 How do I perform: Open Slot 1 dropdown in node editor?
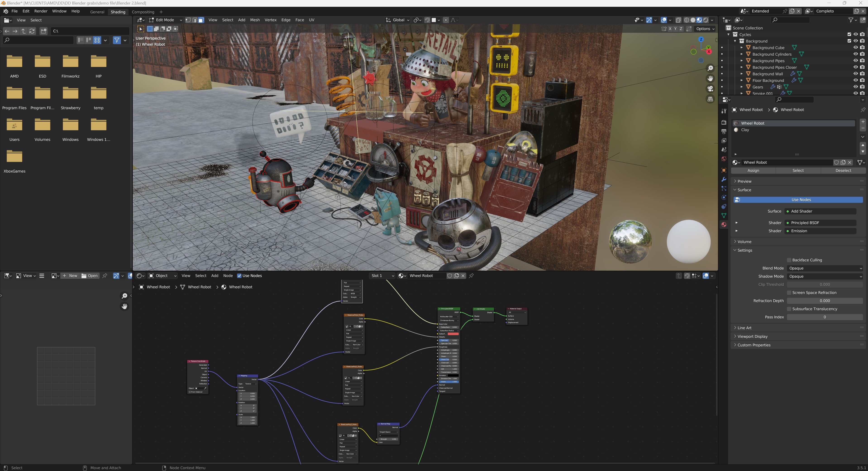point(382,276)
